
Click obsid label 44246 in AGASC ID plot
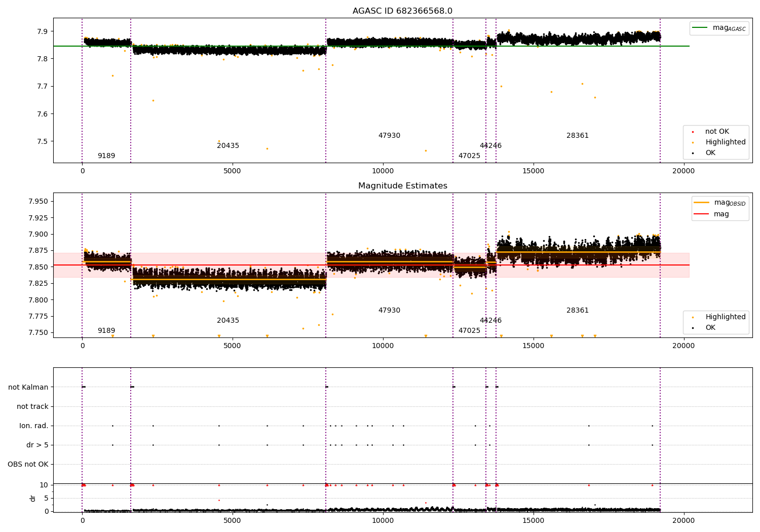pos(490,146)
